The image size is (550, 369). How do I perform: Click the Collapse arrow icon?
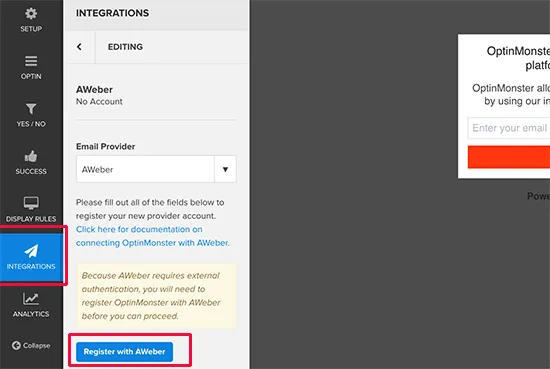16,345
